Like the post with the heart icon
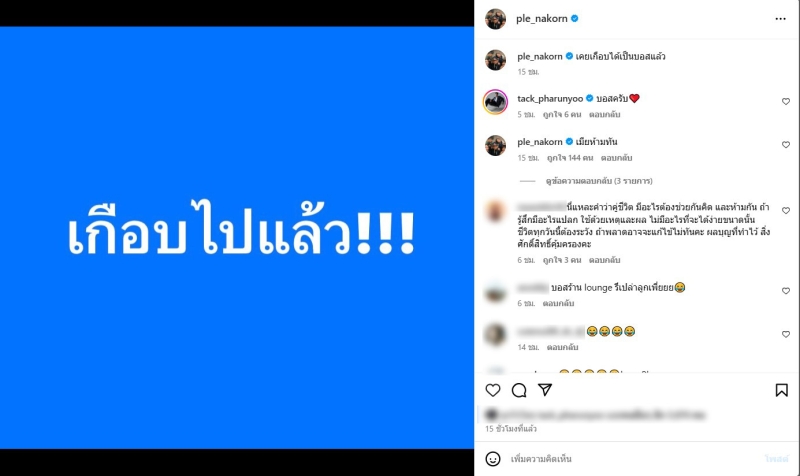Screen dimensions: 800x476 [x=493, y=390]
